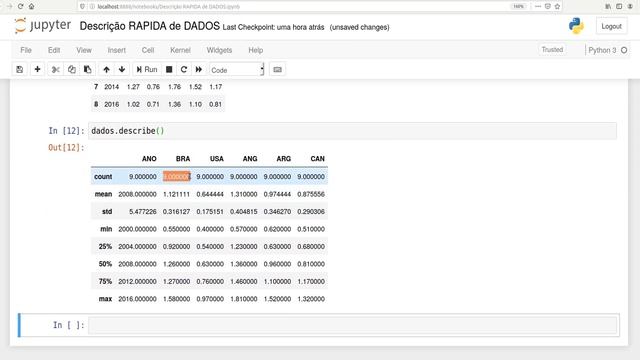
Task: Click the Python 3 kernel name
Action: pyautogui.click(x=602, y=50)
